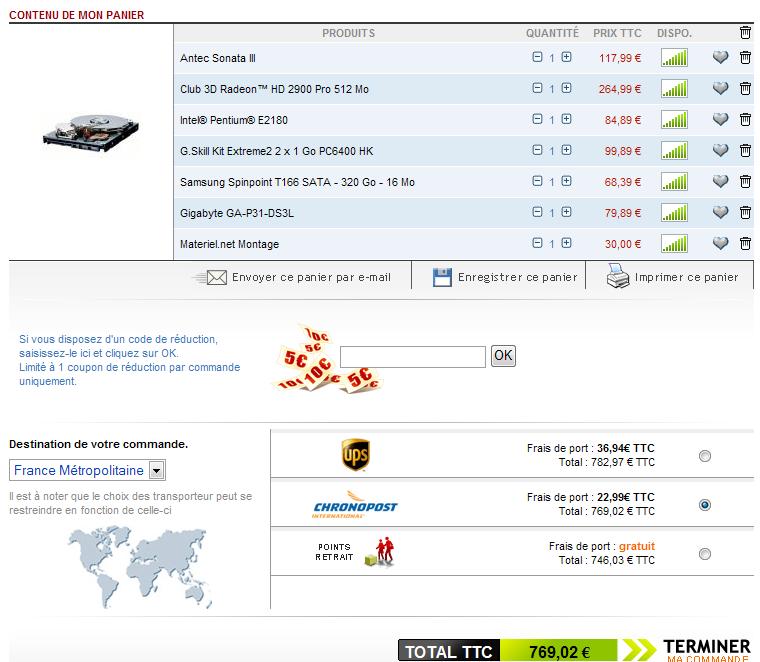Viewport: 760px width, 662px height.
Task: Empty entire cart via header trash icon
Action: (x=745, y=32)
